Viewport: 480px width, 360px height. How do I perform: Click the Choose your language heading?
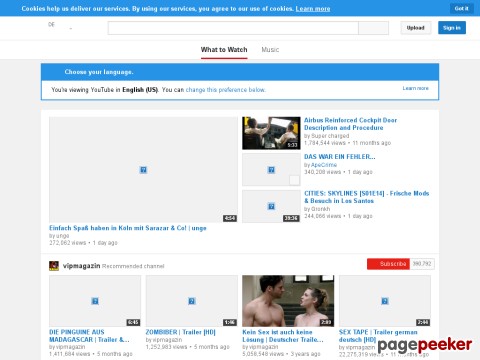point(99,72)
